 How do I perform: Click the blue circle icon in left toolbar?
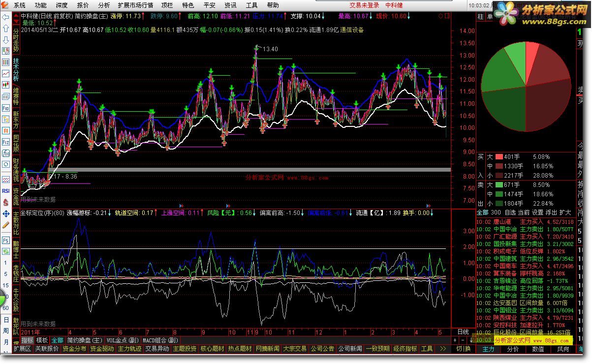point(6,164)
